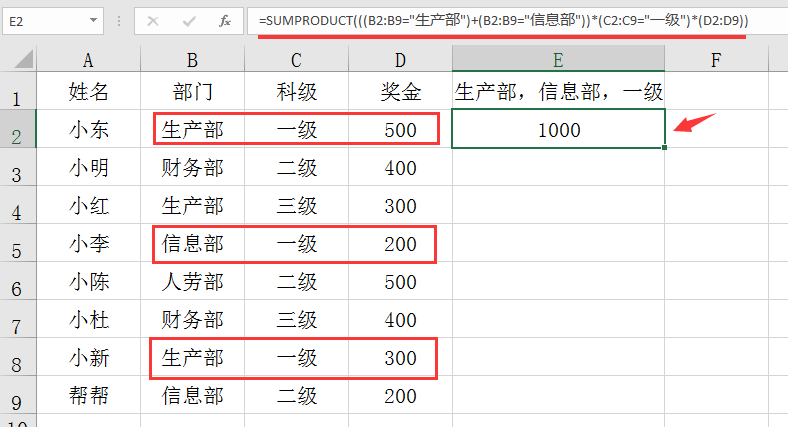Image resolution: width=788 pixels, height=427 pixels.
Task: Click 小新's grade cell 一级
Action: (297, 358)
